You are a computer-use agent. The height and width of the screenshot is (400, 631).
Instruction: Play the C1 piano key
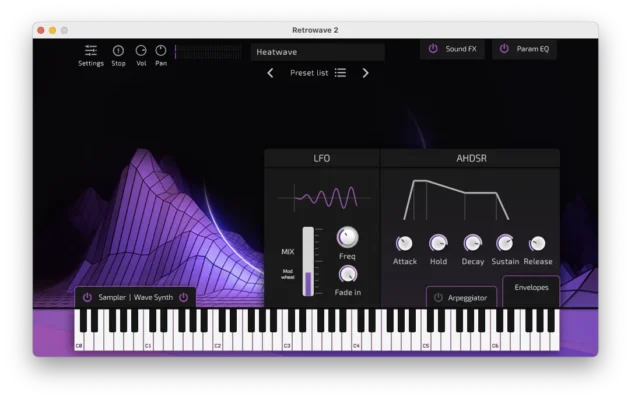pyautogui.click(x=148, y=343)
